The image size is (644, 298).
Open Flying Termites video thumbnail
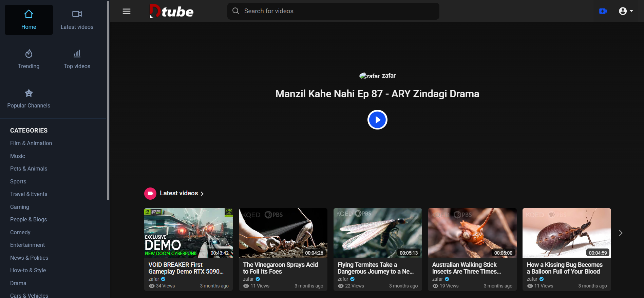(x=378, y=233)
